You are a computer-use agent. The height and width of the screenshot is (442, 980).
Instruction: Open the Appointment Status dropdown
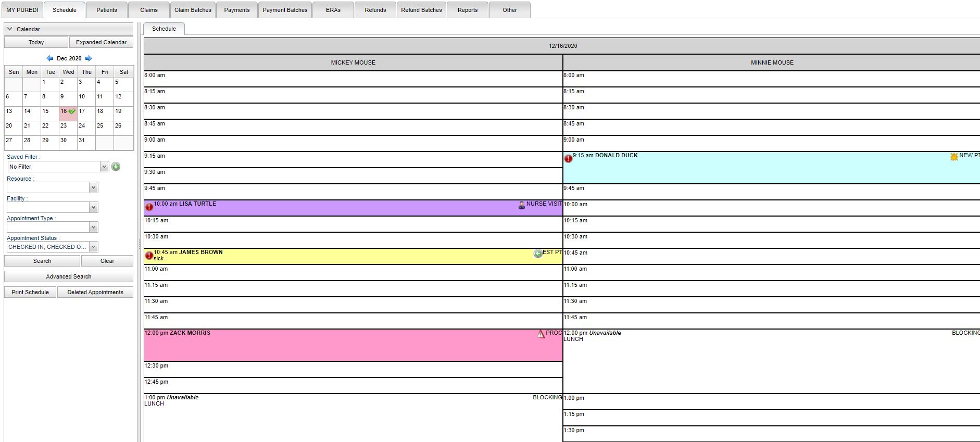pyautogui.click(x=93, y=247)
